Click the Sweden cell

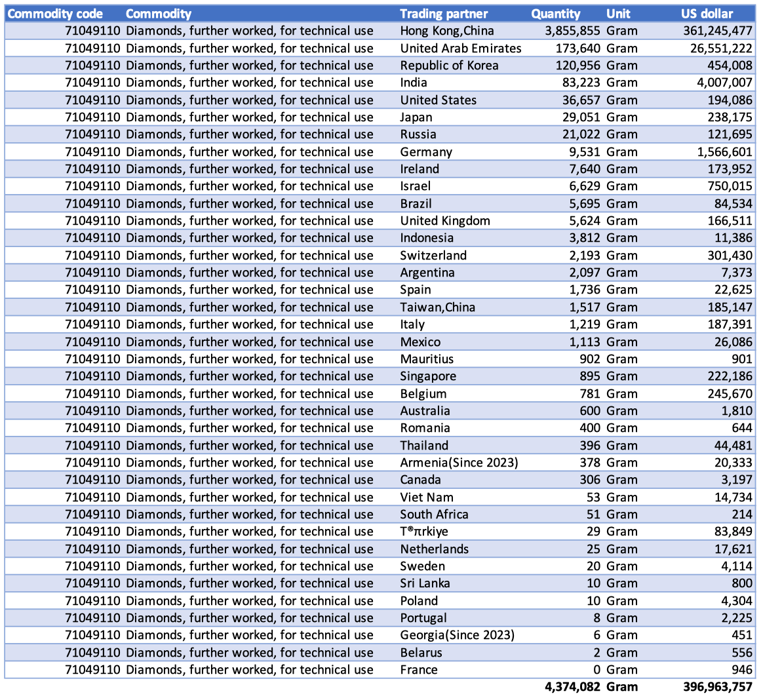pyautogui.click(x=422, y=566)
